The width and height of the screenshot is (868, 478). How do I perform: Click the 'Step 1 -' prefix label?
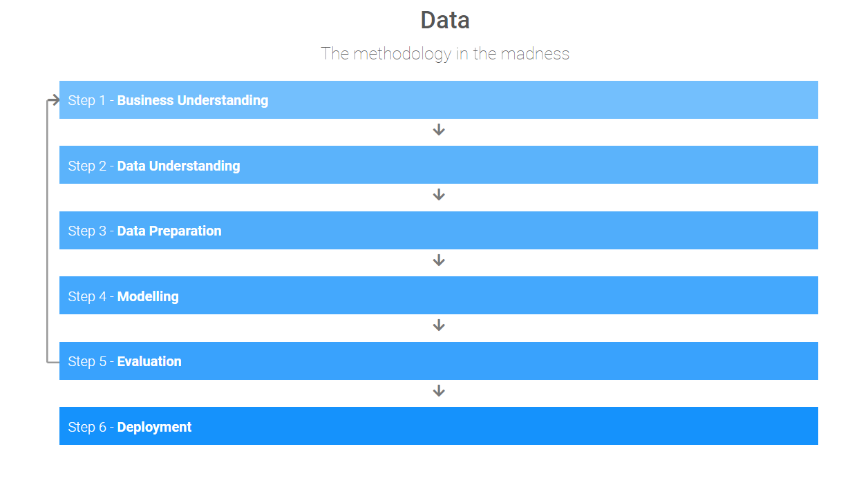point(91,100)
